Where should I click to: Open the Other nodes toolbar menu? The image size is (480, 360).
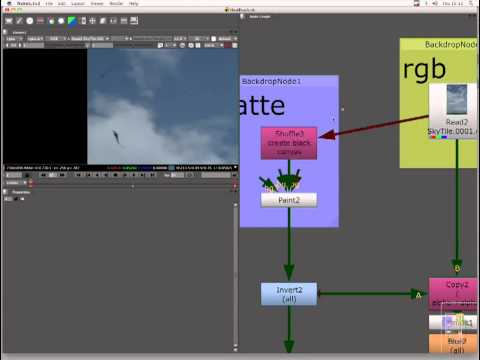(134, 21)
